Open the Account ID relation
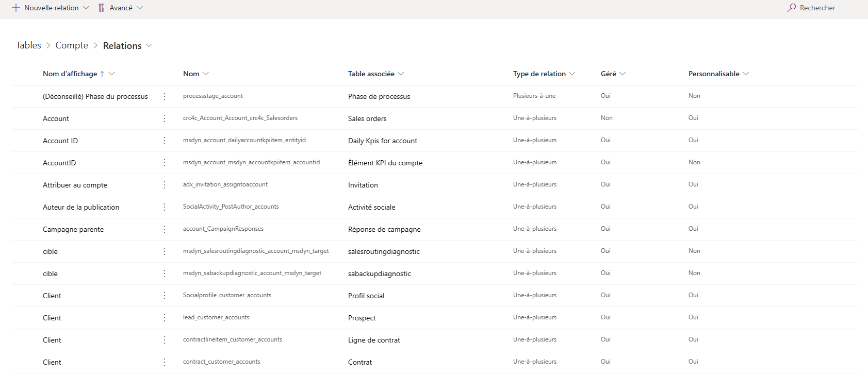Screen dimensions: 868x376 pos(60,141)
